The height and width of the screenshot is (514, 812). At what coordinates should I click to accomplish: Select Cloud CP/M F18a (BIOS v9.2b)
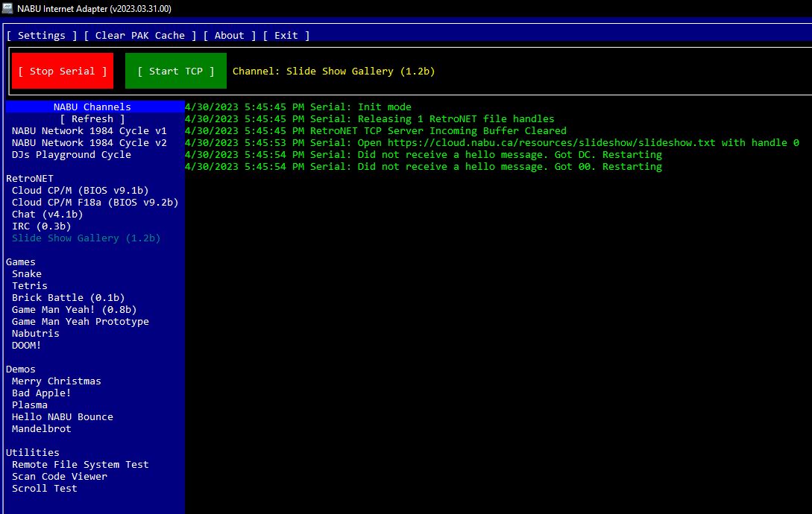point(95,202)
